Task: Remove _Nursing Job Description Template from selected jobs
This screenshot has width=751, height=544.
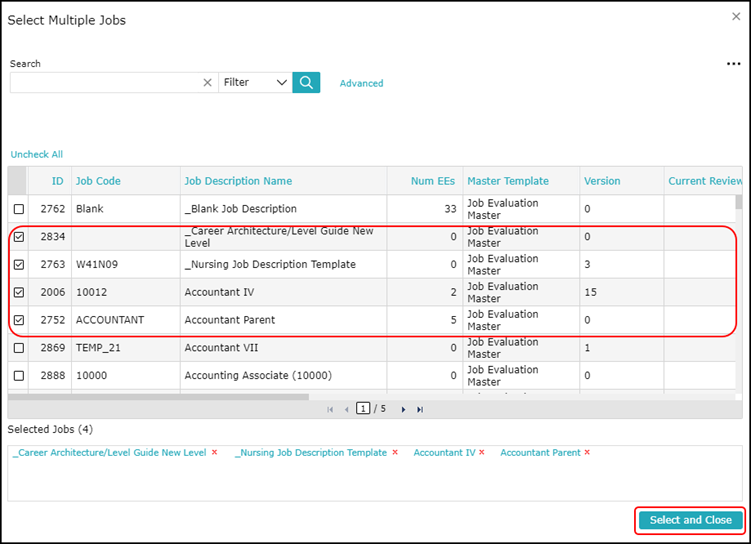Action: 395,452
